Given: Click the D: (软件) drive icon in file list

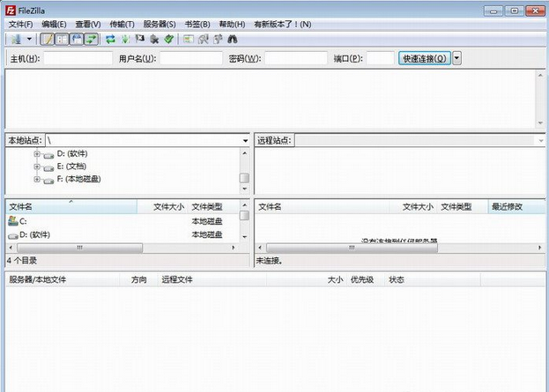Looking at the screenshot, I should click(13, 236).
